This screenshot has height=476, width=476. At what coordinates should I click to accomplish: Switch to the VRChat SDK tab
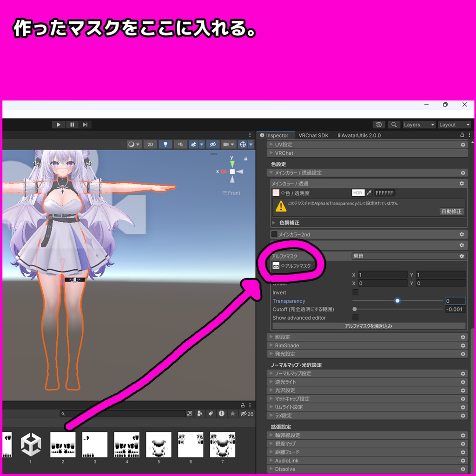(x=313, y=135)
